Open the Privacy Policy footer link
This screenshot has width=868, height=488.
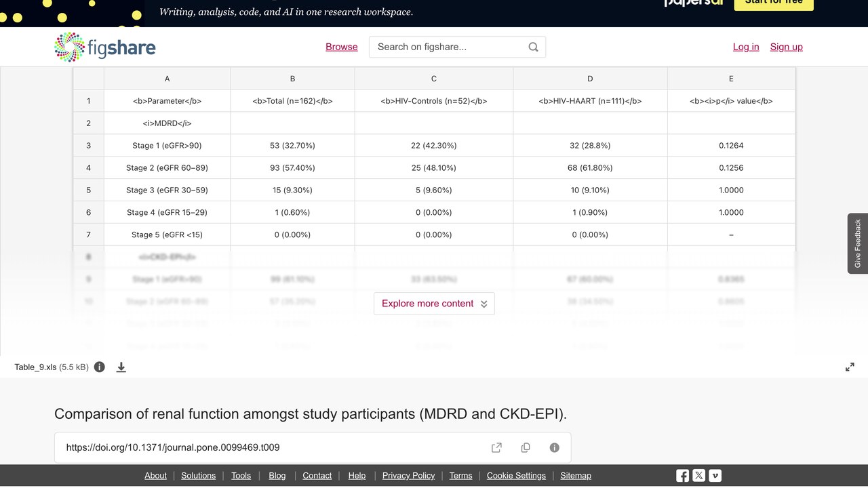point(408,476)
